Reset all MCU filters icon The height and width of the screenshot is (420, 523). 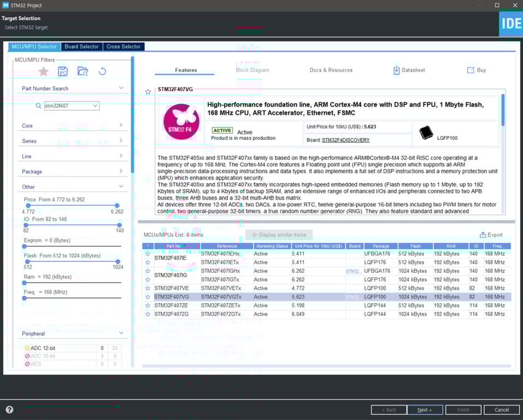click(x=102, y=71)
